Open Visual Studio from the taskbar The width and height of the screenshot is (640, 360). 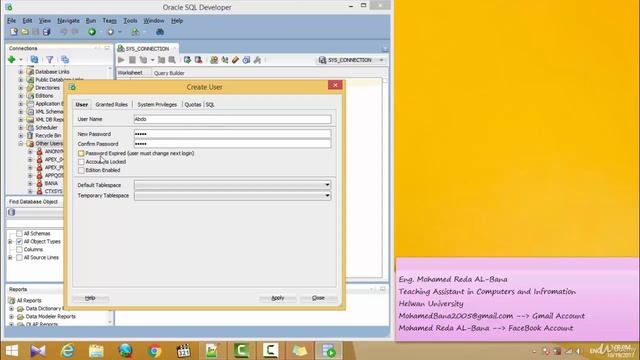point(38,351)
